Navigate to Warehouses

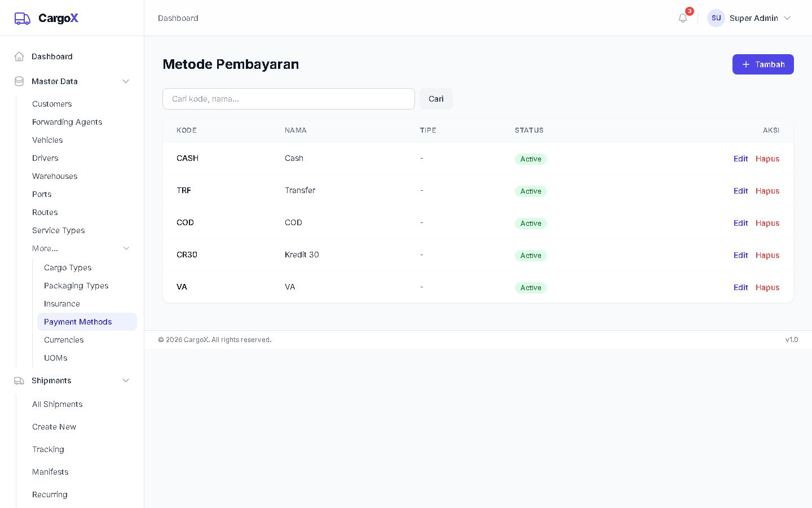pos(55,176)
